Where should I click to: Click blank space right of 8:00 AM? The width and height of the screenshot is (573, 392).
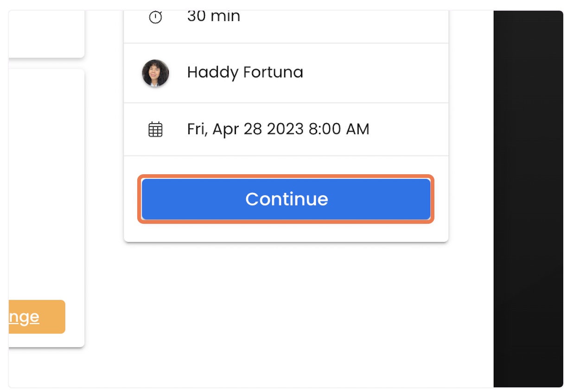pyautogui.click(x=408, y=129)
